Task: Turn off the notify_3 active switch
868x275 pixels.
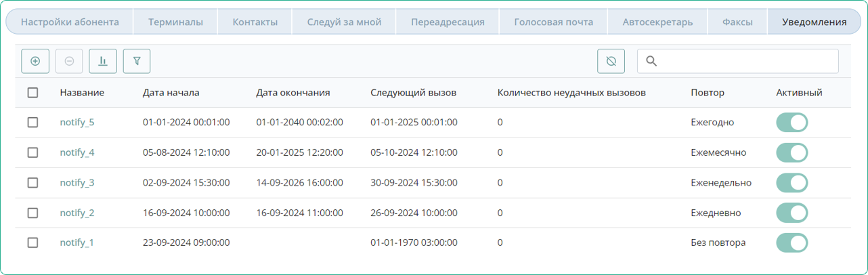Action: (791, 183)
